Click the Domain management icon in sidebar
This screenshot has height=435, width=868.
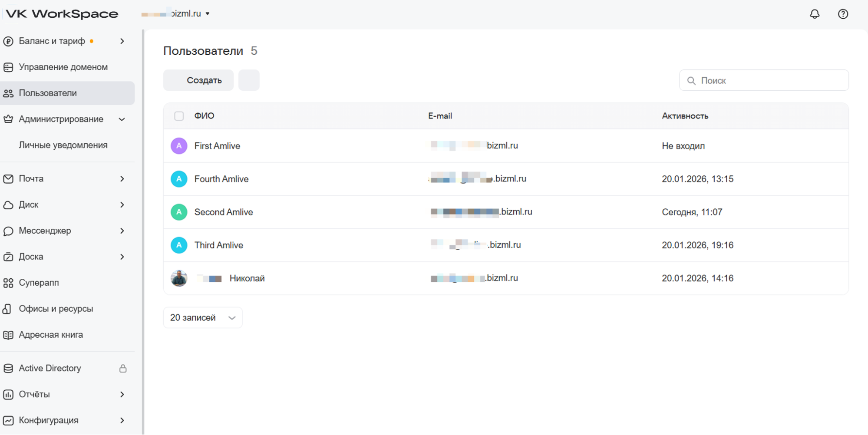8,67
